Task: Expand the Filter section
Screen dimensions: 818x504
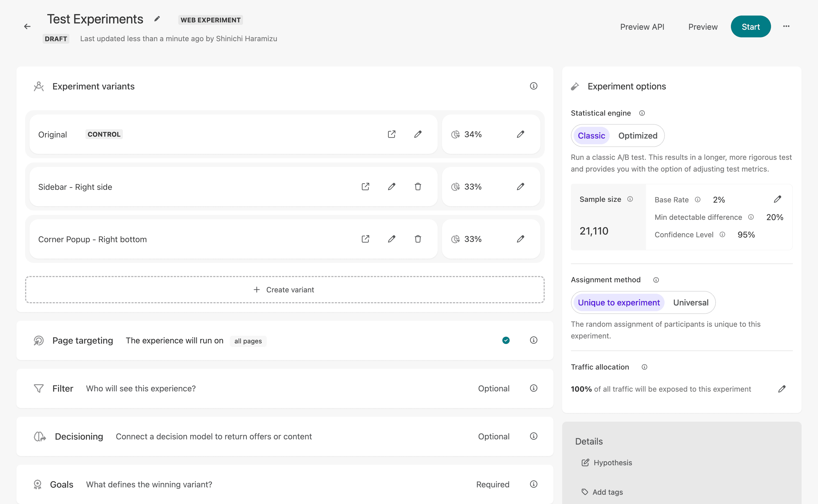Action: click(x=63, y=388)
